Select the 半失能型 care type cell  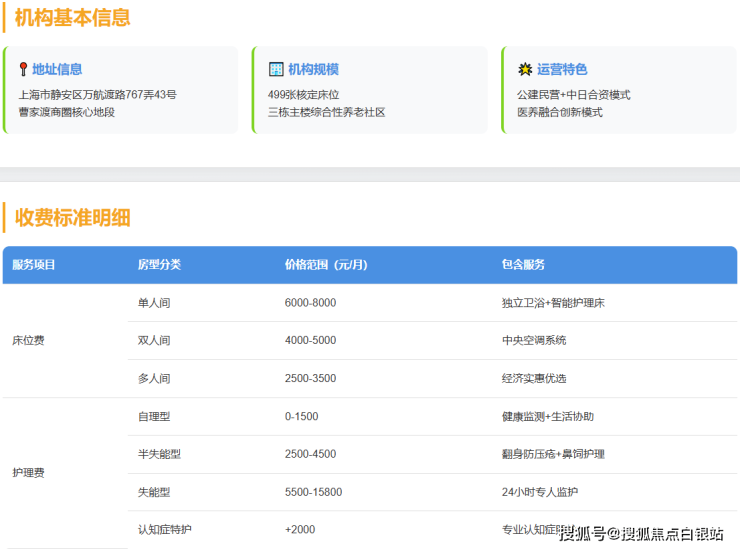click(x=160, y=454)
